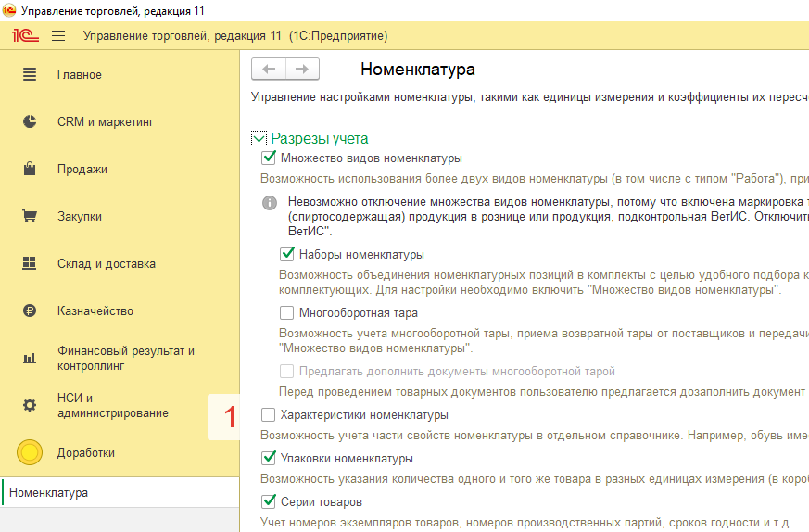
Task: Click 'Невозможно отключение множества видов' warning text
Action: [549, 216]
